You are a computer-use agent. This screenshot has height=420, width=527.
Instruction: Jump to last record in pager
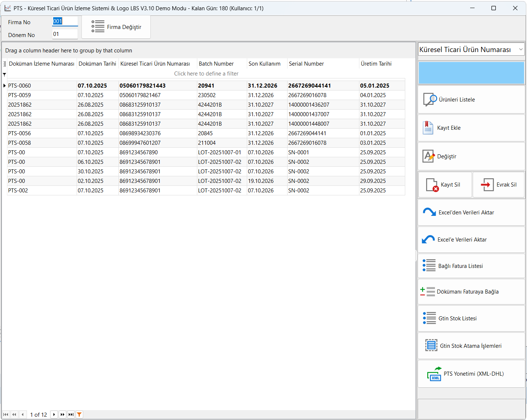[x=71, y=415]
